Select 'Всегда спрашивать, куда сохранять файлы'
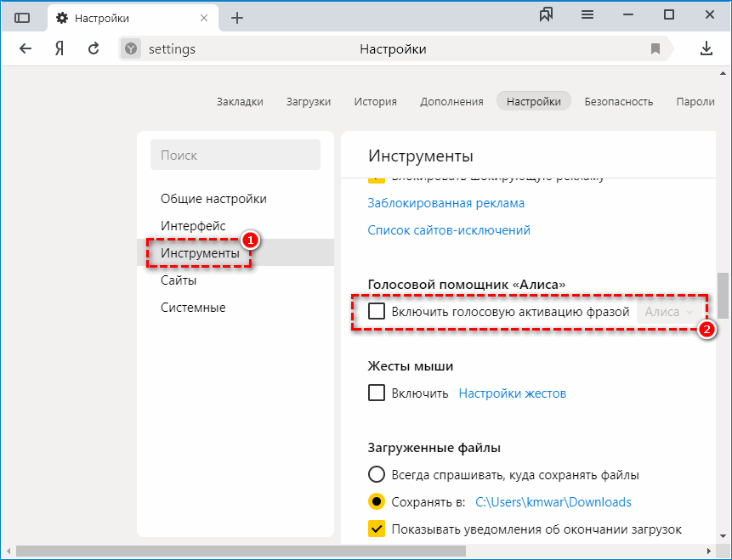The height and width of the screenshot is (560, 732). click(x=377, y=474)
